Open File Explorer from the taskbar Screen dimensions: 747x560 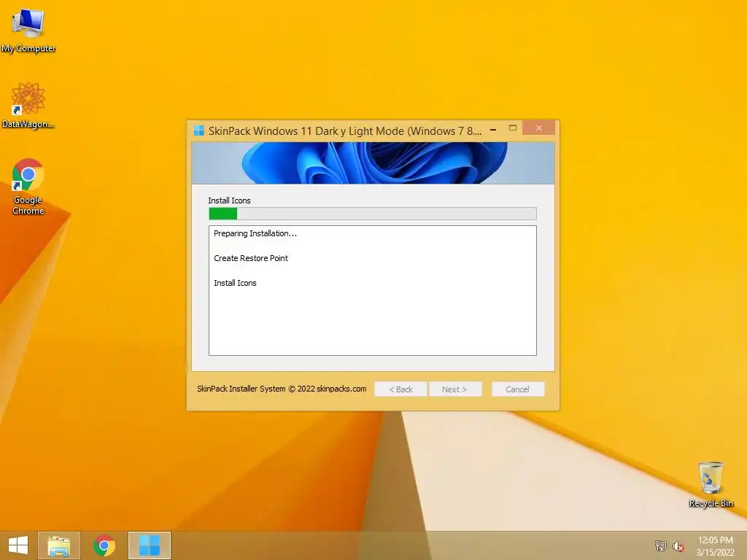click(x=59, y=545)
